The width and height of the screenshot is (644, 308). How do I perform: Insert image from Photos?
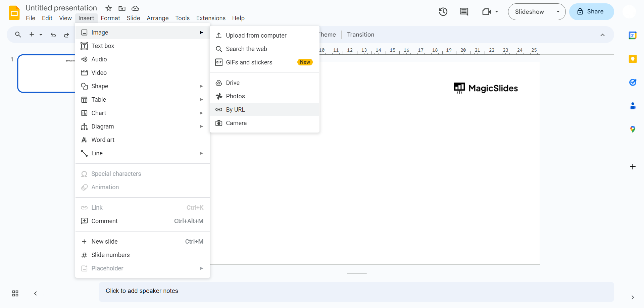tap(264, 96)
